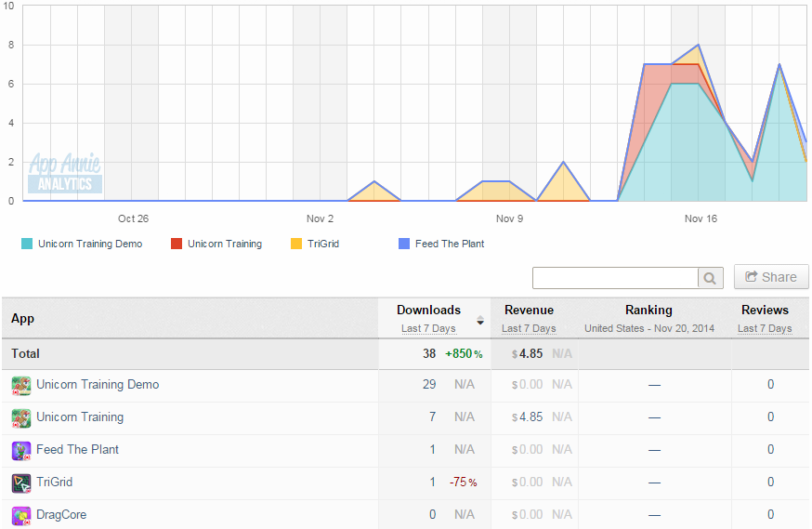Viewport: 812px width, 529px height.
Task: Toggle red Unicorn Training legend swatch
Action: 177,244
